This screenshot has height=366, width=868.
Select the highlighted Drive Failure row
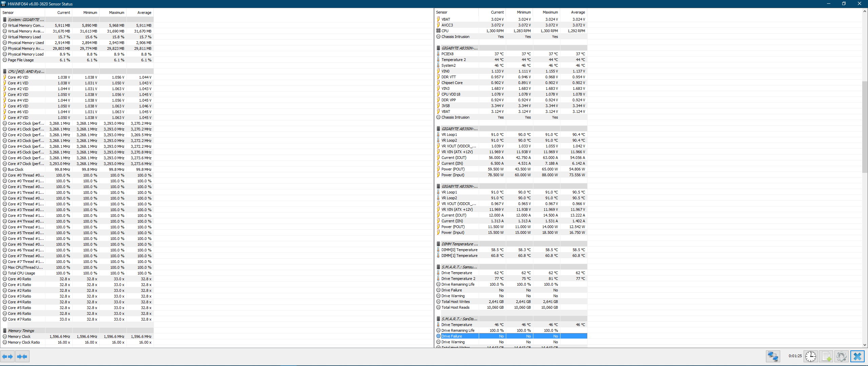pos(452,336)
